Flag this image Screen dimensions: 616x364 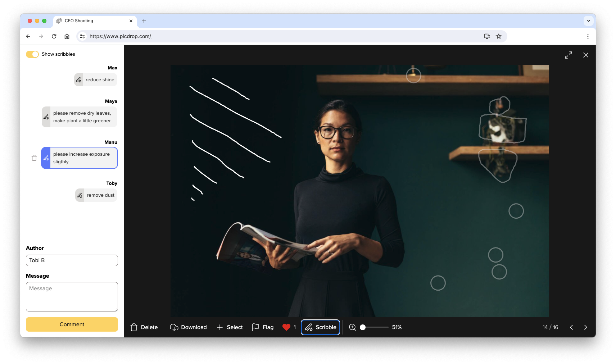[263, 327]
